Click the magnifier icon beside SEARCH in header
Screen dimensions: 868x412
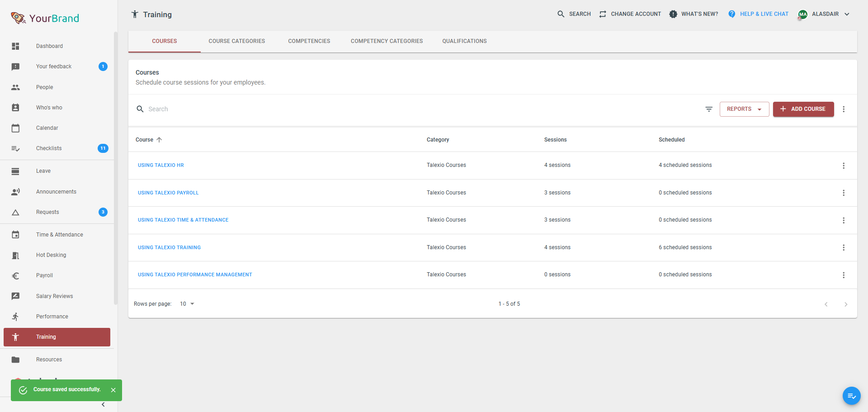[x=561, y=14]
